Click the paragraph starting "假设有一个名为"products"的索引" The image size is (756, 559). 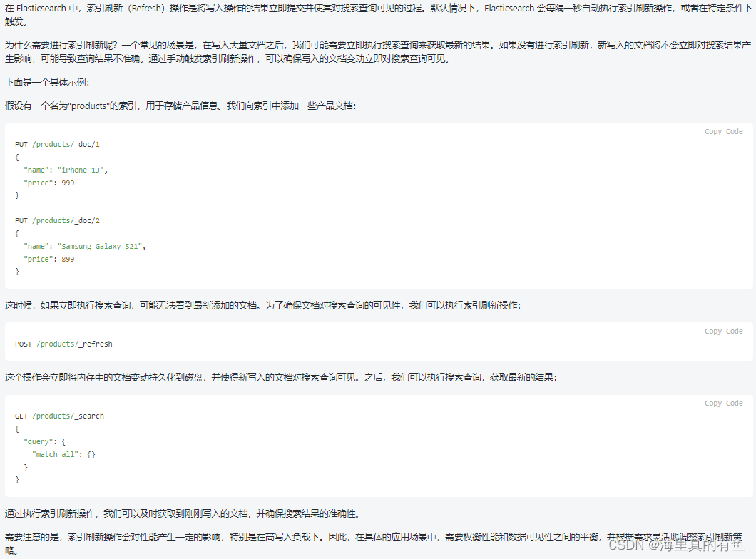tap(180, 106)
